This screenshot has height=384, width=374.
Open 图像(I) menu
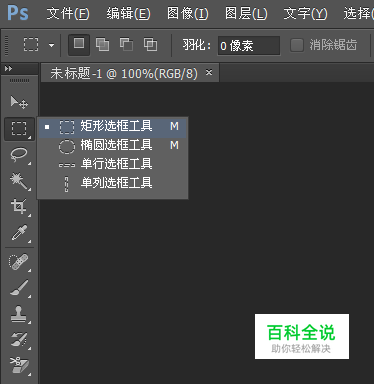pyautogui.click(x=188, y=14)
